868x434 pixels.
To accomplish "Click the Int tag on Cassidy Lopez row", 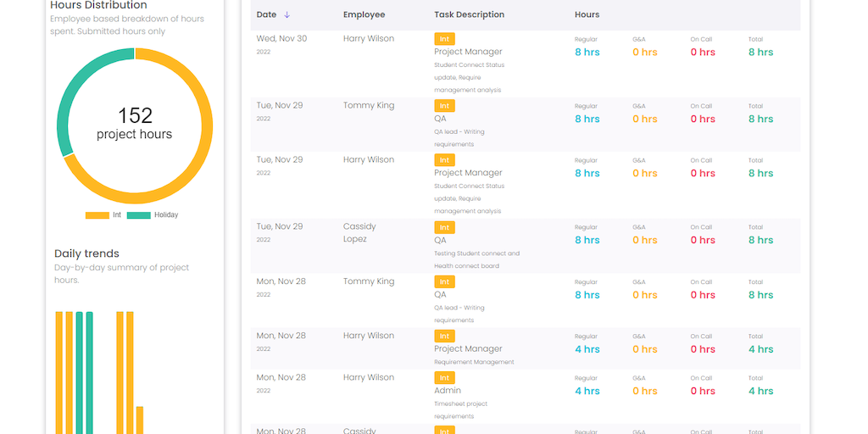I will (444, 227).
